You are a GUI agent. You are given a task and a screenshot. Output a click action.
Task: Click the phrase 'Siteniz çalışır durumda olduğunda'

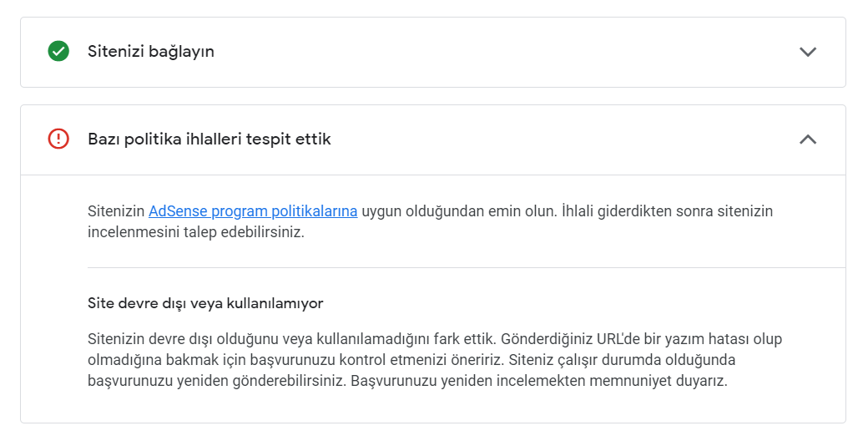(x=622, y=359)
